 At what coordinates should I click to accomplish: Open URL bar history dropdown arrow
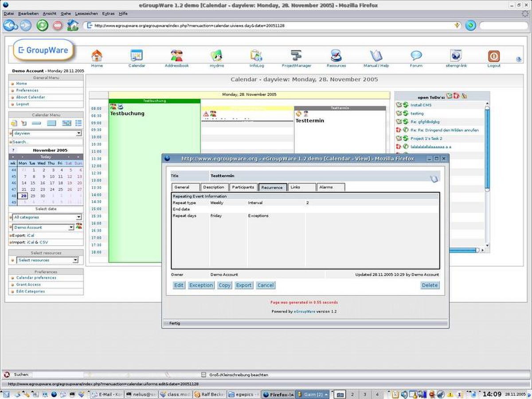[x=457, y=26]
